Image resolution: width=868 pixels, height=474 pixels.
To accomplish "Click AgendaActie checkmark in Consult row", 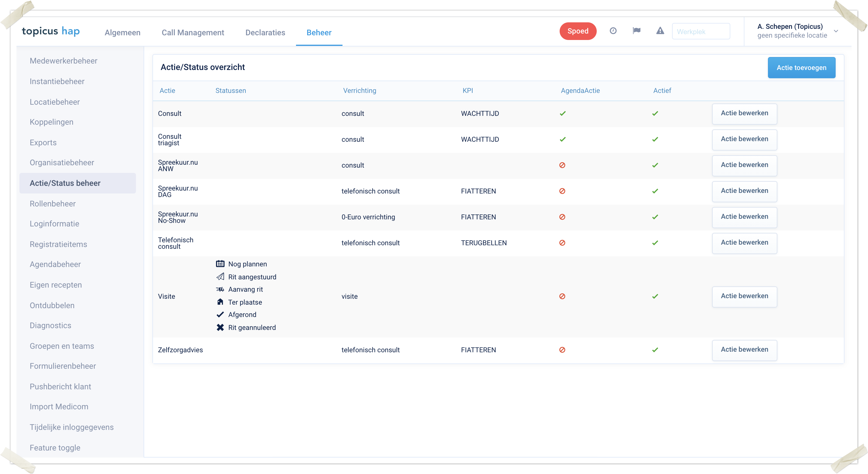I will (x=562, y=114).
